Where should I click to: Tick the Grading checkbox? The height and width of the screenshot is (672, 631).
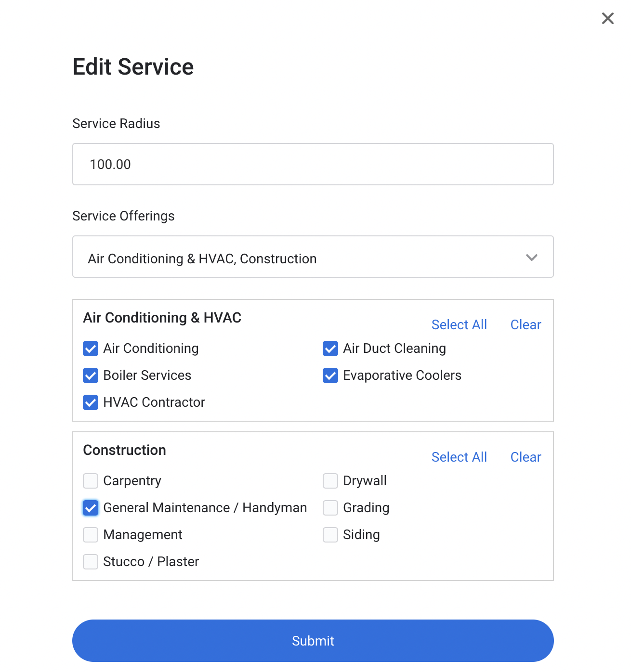330,508
